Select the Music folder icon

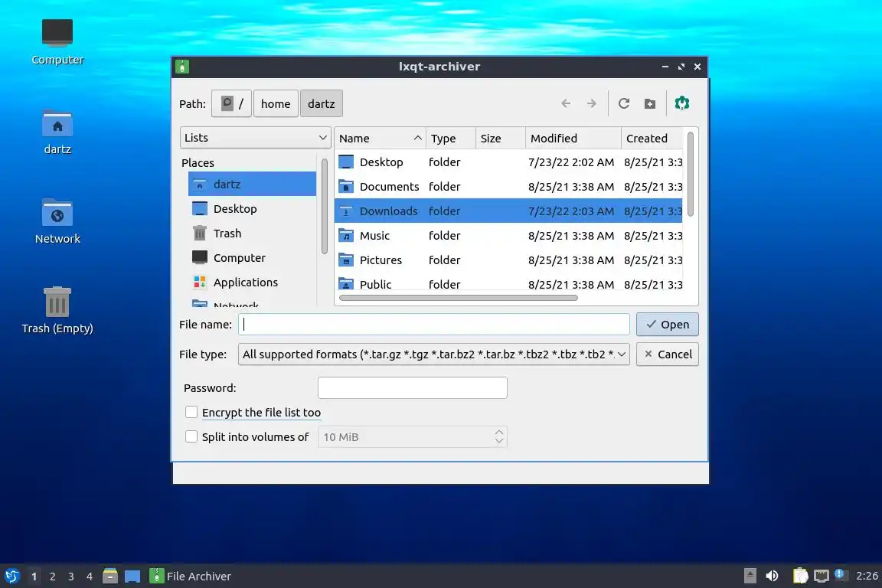coord(346,236)
